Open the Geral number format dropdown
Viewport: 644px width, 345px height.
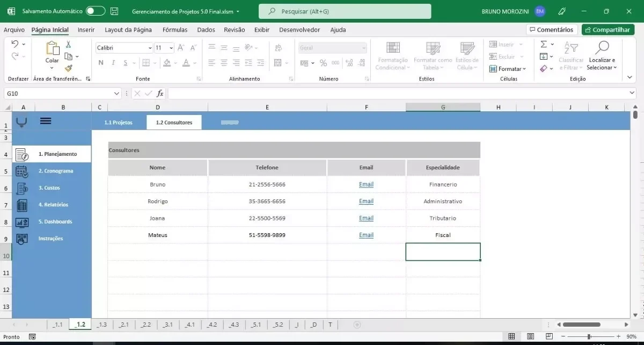pyautogui.click(x=363, y=48)
